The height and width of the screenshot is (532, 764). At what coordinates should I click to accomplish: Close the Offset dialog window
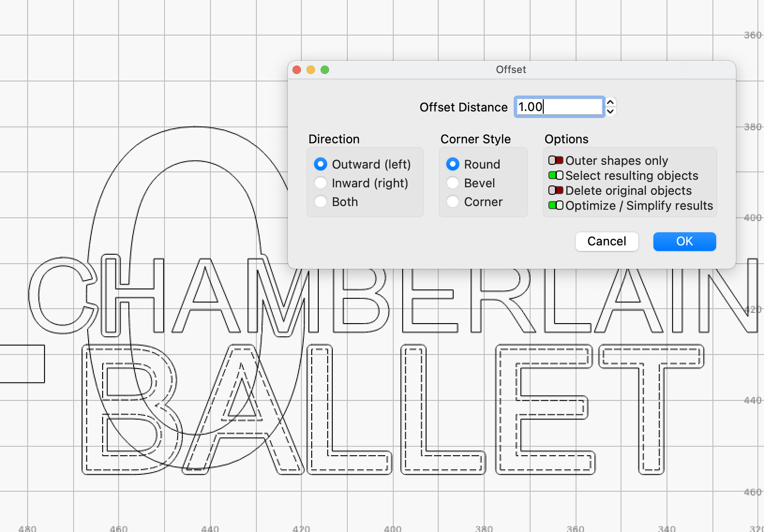(x=297, y=70)
